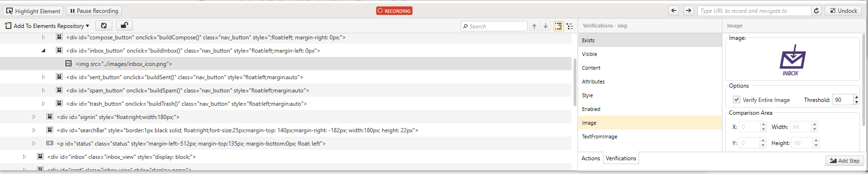Click the sent_button div element icon
868x174 pixels.
[59, 77]
